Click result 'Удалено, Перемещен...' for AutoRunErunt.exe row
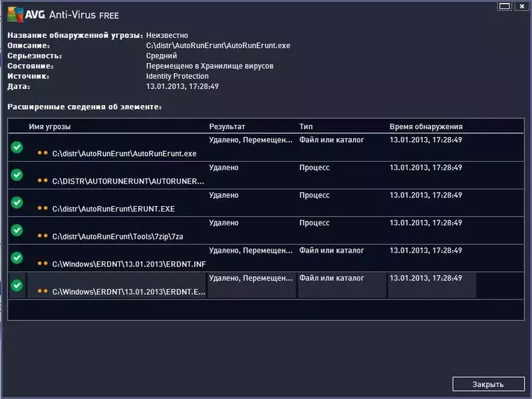Image resolution: width=532 pixels, height=399 pixels. [x=251, y=140]
